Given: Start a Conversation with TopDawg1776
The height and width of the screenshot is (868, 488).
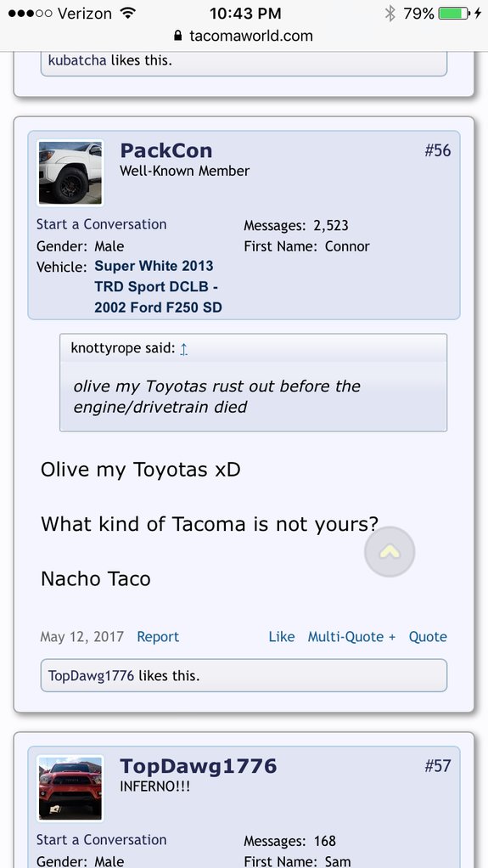Looking at the screenshot, I should [x=101, y=840].
